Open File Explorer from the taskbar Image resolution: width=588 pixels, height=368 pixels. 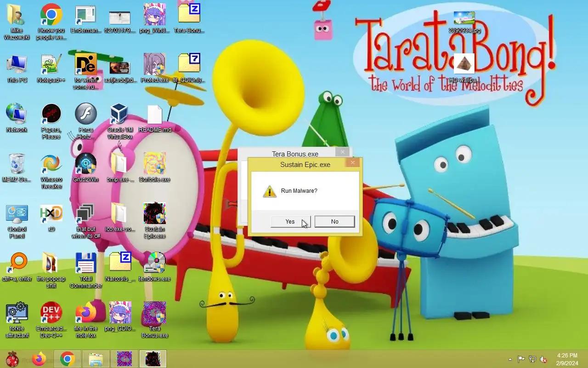tap(96, 359)
